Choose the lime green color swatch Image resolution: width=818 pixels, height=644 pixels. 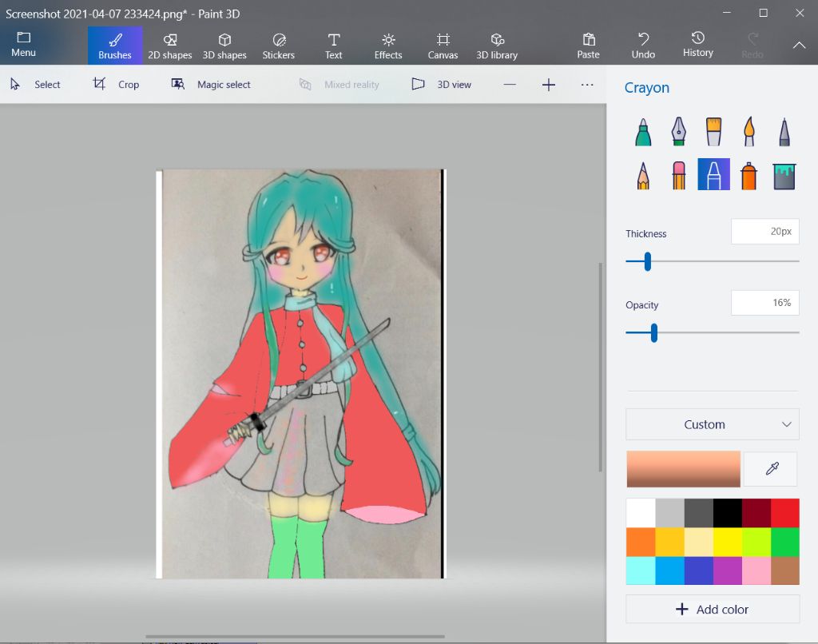coord(756,542)
